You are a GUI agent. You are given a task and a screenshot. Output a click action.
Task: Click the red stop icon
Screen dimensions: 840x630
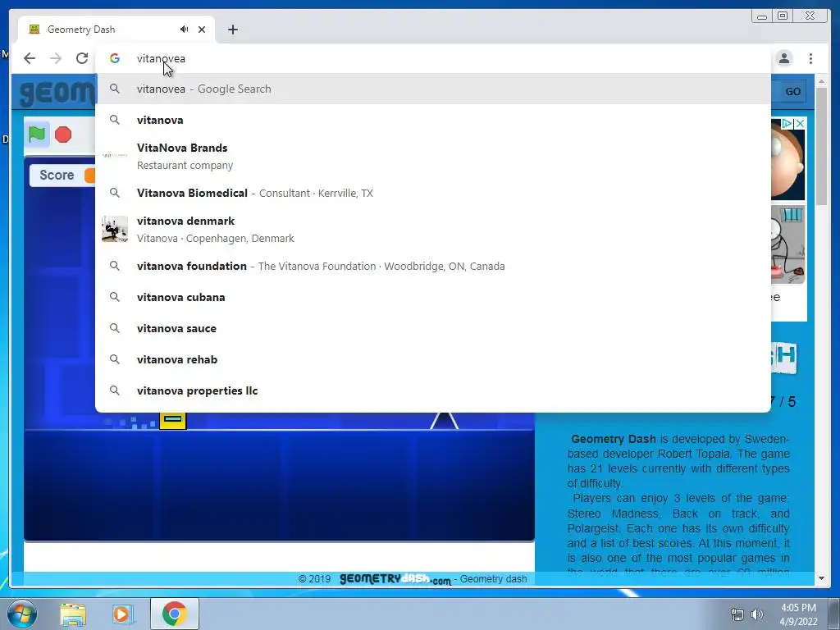pos(63,135)
